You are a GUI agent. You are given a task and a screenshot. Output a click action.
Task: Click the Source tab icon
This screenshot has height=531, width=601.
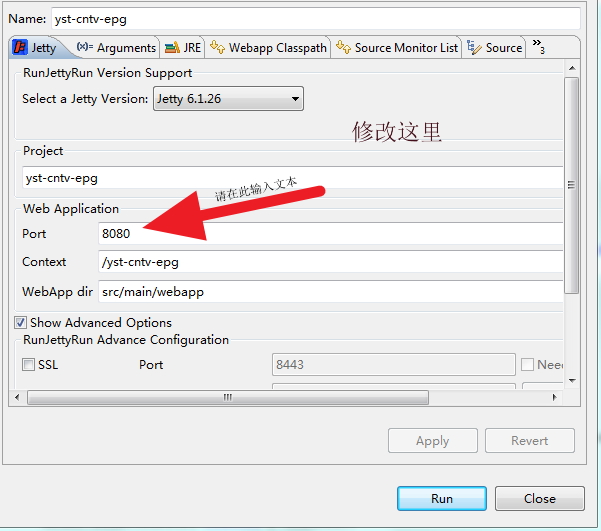[474, 48]
